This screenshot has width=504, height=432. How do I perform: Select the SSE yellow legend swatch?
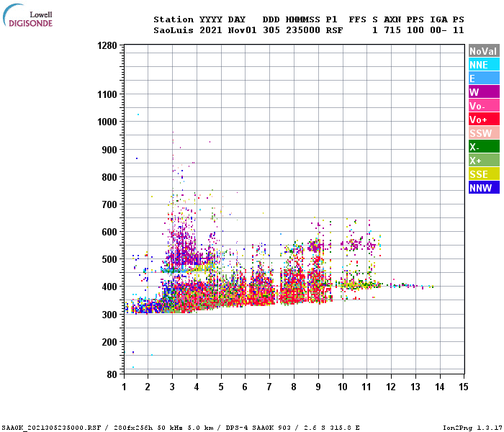484,174
